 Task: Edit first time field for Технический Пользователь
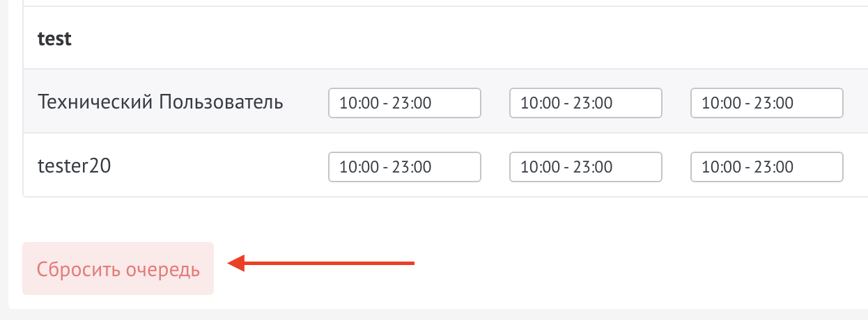(404, 103)
